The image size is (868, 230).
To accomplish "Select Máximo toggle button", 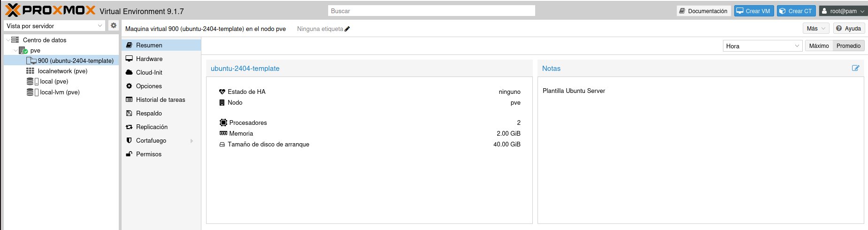I will [819, 46].
